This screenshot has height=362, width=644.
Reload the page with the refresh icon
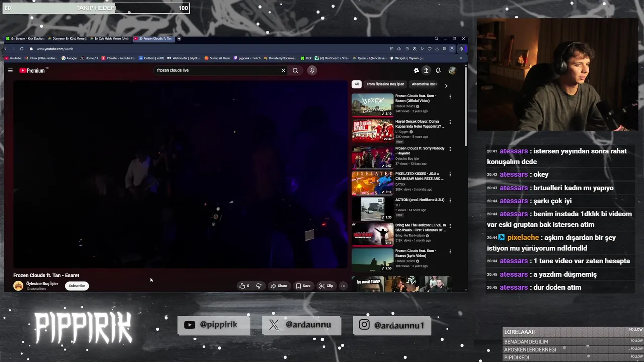click(22, 49)
